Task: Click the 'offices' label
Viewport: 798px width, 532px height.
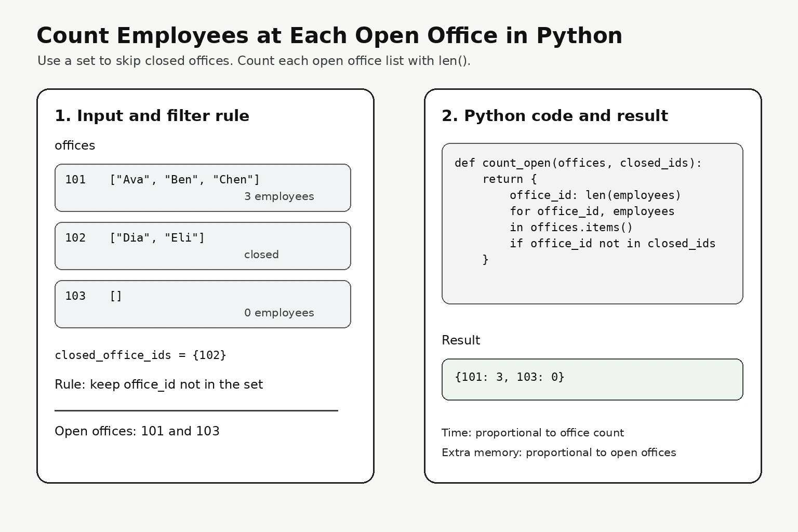Action: [75, 145]
